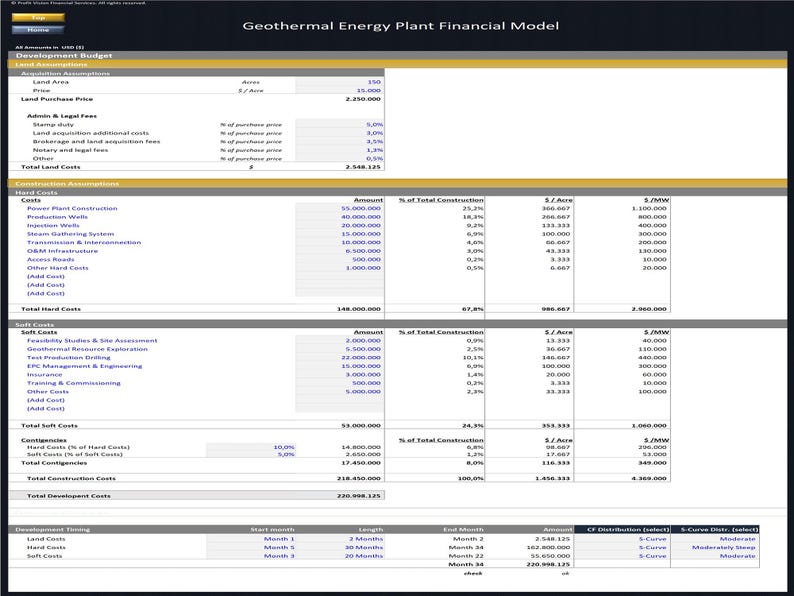Open Hard Costs CF Distribution S-Curve selector
The width and height of the screenshot is (794, 596).
click(622, 547)
